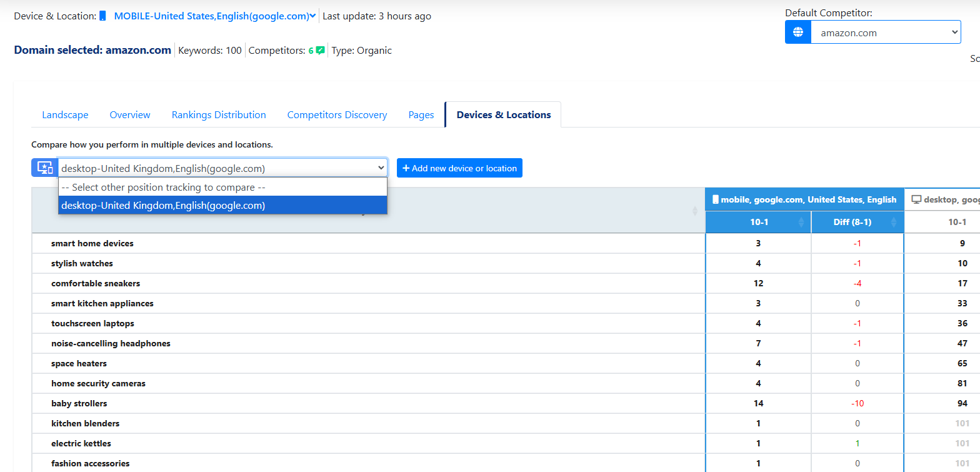This screenshot has height=472, width=980.
Task: Select keyword 'kitchen blenders'
Action: (86, 423)
